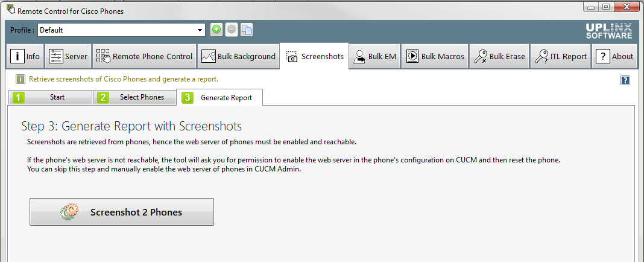Screen dimensions: 644x262
Task: Close the Remote Control for Cisco Phones window
Action: click(x=627, y=7)
